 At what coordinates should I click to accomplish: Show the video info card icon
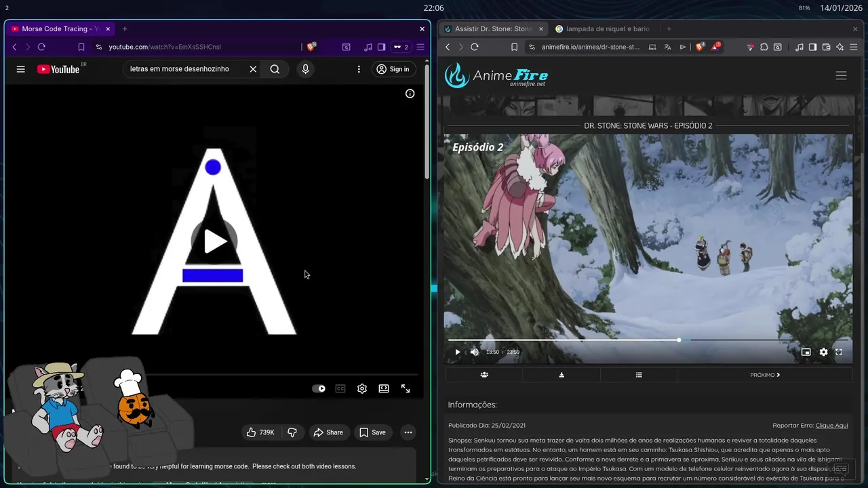(410, 94)
